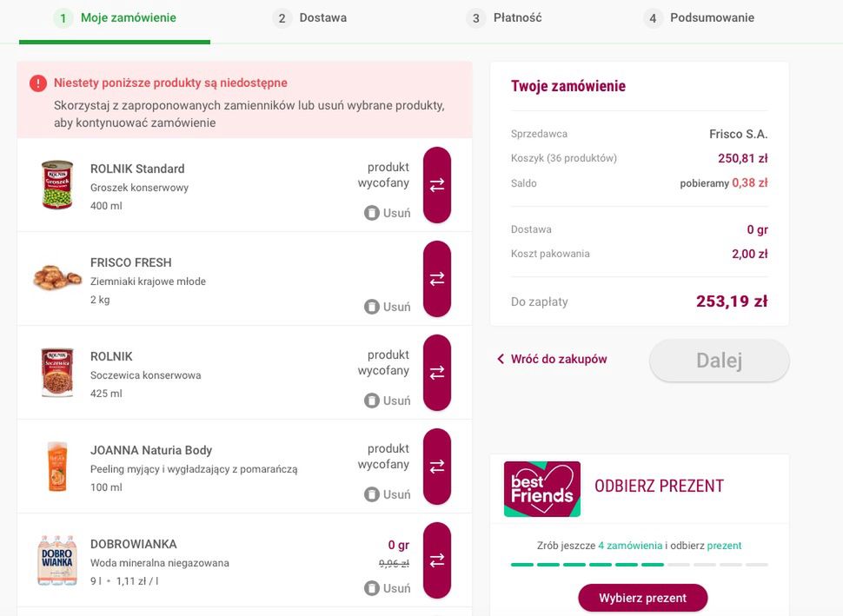Image resolution: width=843 pixels, height=616 pixels.
Task: Go back via Wróć do zakupów
Action: [x=552, y=359]
